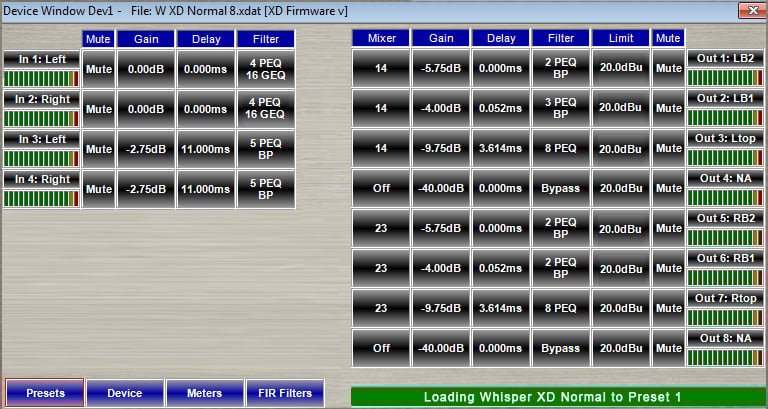
Task: Open In 1 filter 4 PEQ 16 GEQ
Action: [265, 71]
